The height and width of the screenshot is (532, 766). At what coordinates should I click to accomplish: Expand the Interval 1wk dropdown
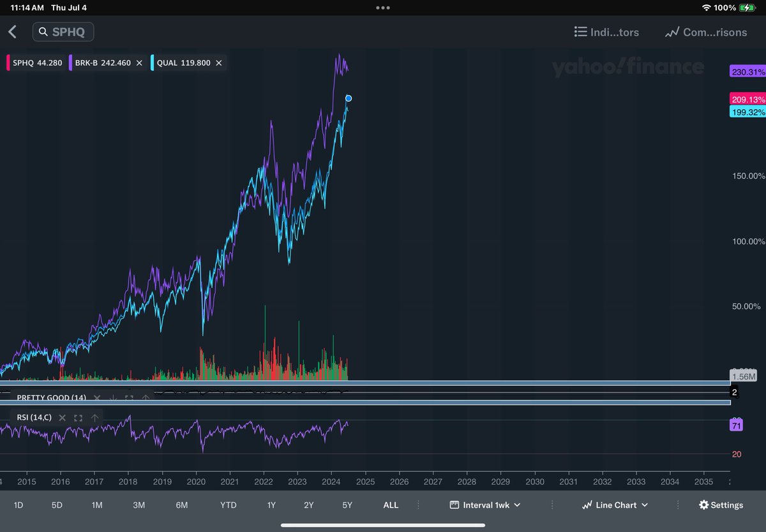pos(485,505)
